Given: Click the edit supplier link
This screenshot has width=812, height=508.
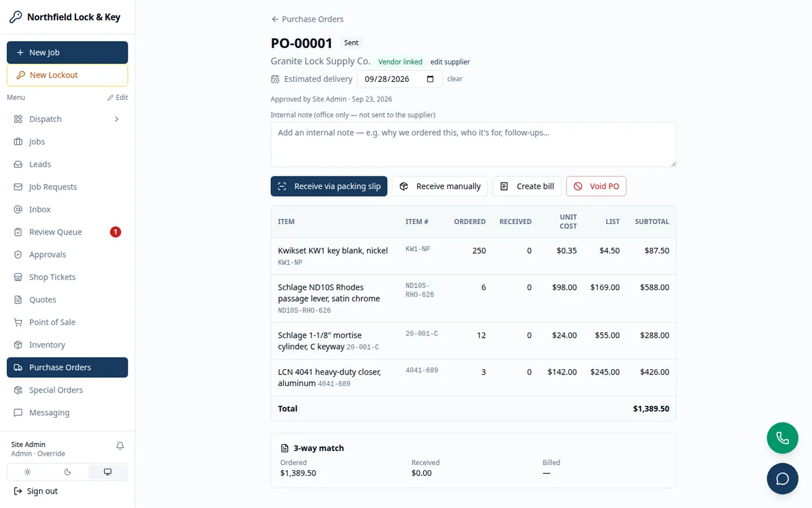Looking at the screenshot, I should point(450,62).
